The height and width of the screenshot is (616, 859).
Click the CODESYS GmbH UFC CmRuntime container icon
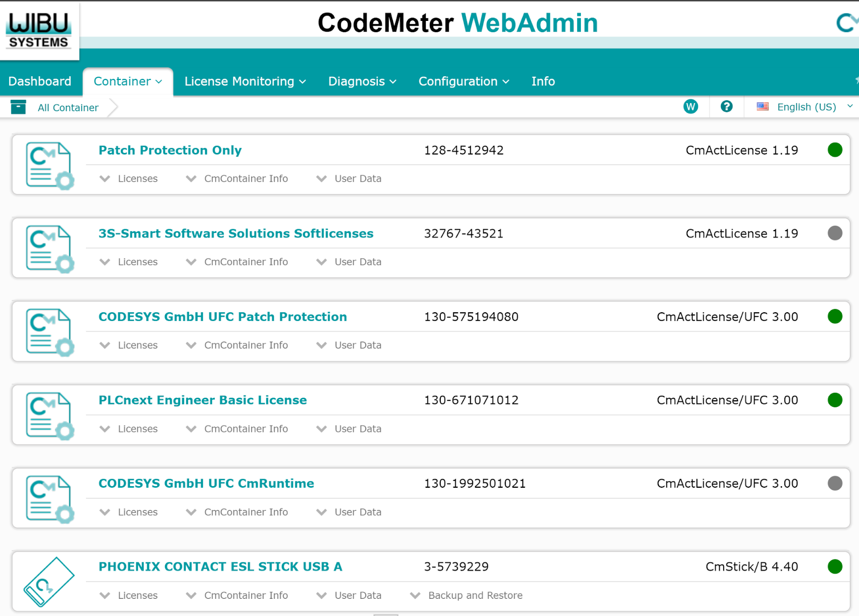[49, 498]
